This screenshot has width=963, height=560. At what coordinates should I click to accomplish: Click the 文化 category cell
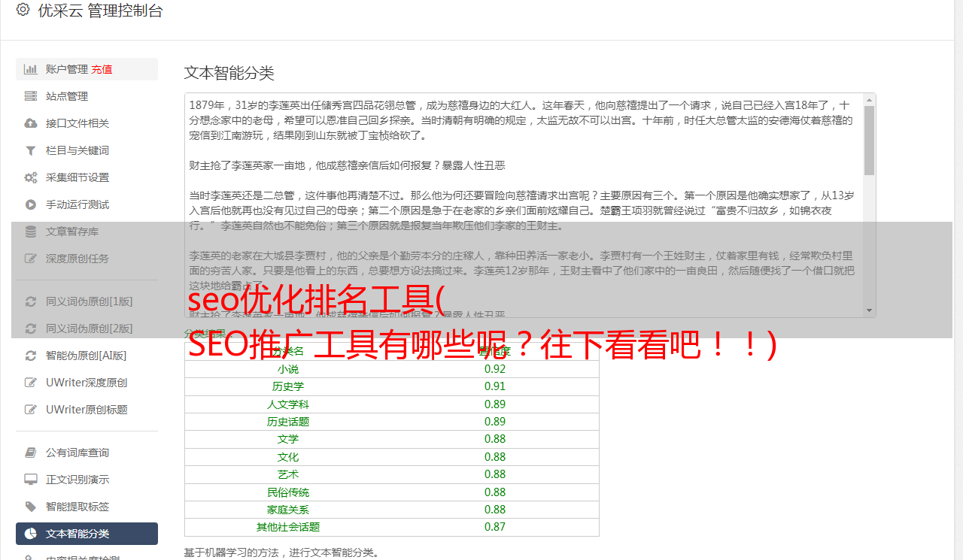pyautogui.click(x=288, y=457)
